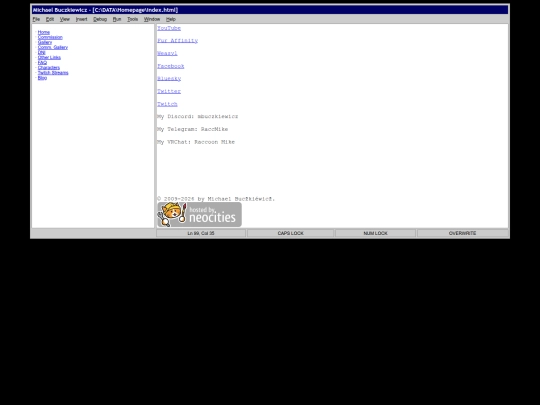Viewport: 540px width, 405px height.
Task: Click the copyright 2009-2026 footer text
Action: pos(216,199)
